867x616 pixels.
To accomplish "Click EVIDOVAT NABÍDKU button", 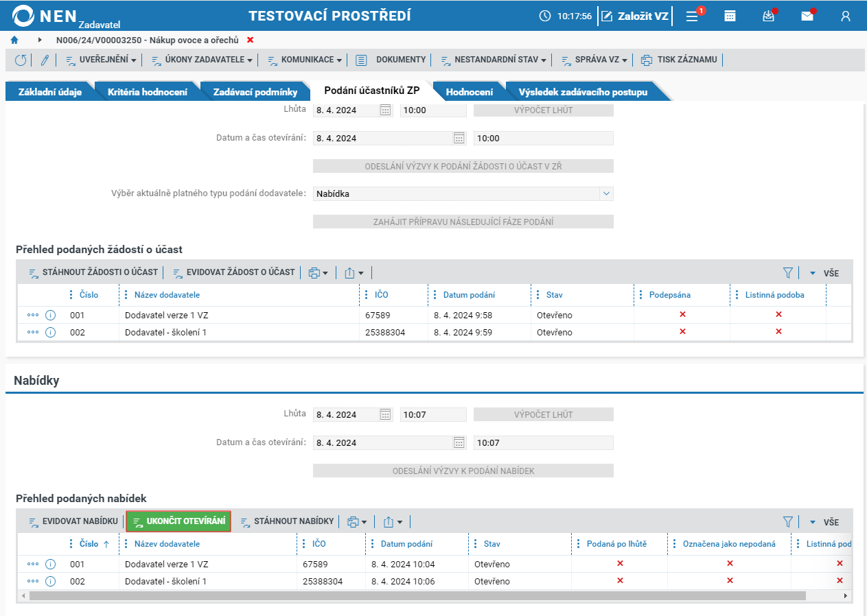I will coord(73,521).
